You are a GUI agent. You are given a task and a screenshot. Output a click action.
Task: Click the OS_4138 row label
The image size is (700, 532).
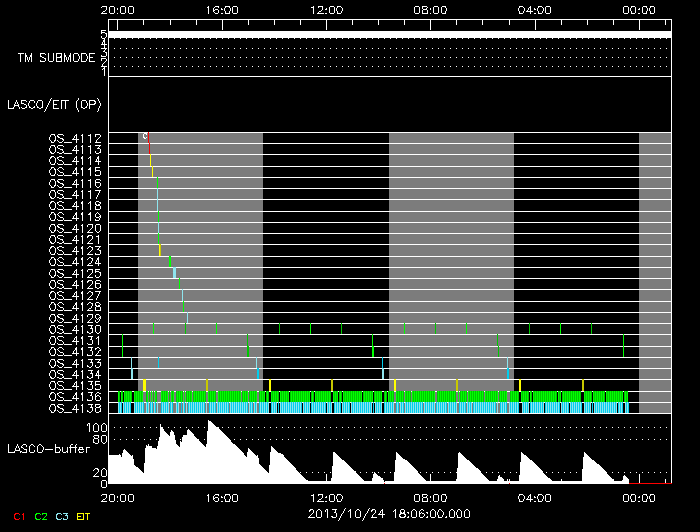[x=75, y=408]
